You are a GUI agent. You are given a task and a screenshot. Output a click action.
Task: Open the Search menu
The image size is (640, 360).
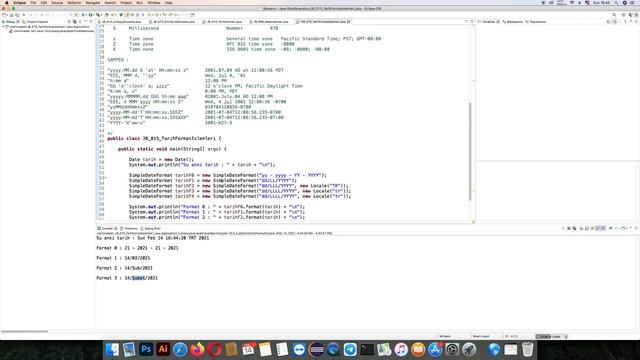pos(110,2)
